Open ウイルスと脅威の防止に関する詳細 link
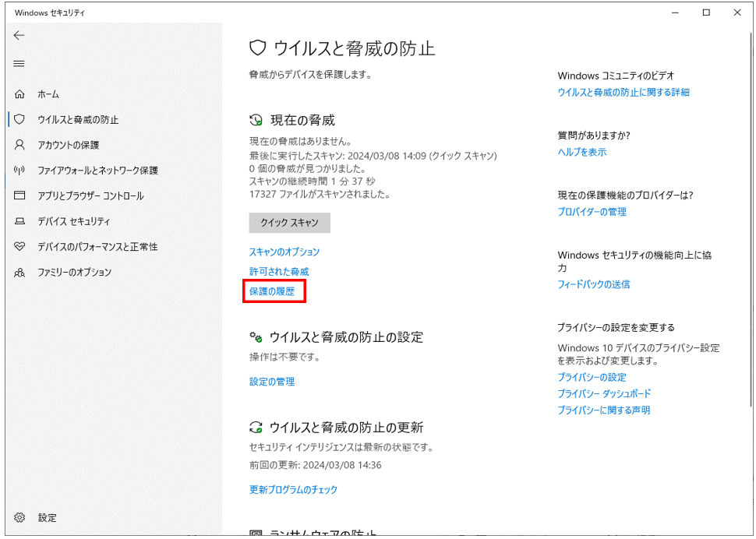 pyautogui.click(x=624, y=92)
